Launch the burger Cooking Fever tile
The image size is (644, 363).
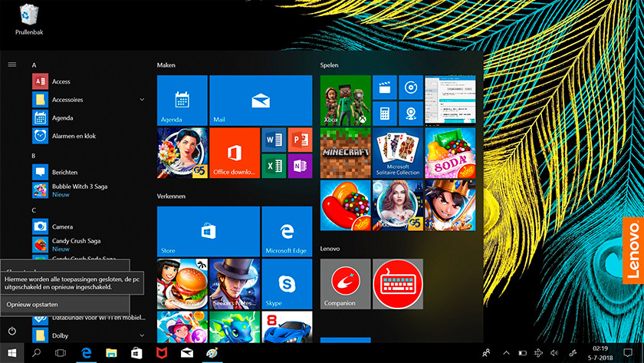(x=182, y=284)
